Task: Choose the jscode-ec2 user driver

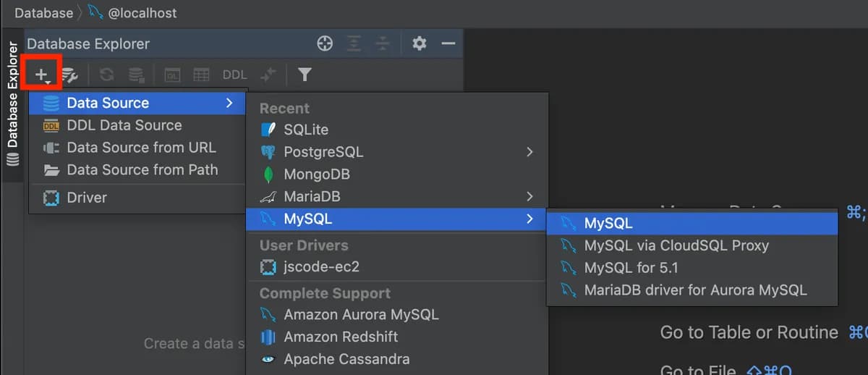Action: [397, 266]
